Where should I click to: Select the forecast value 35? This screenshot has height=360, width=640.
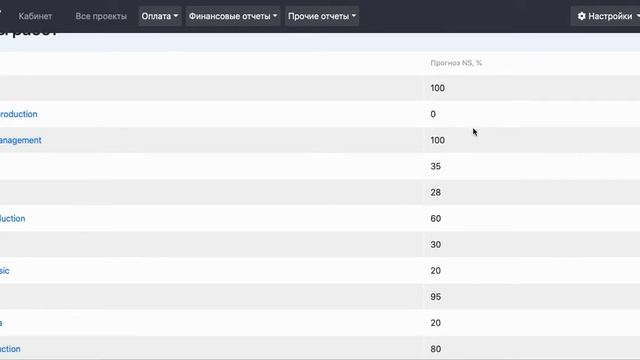436,166
